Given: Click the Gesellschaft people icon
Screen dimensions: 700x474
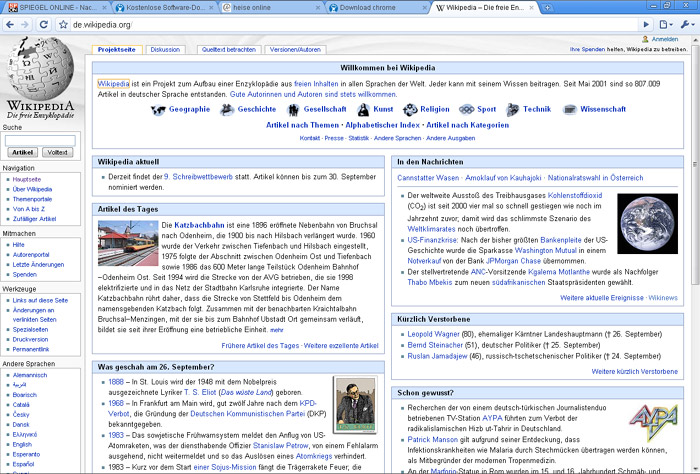Looking at the screenshot, I should pos(293,109).
